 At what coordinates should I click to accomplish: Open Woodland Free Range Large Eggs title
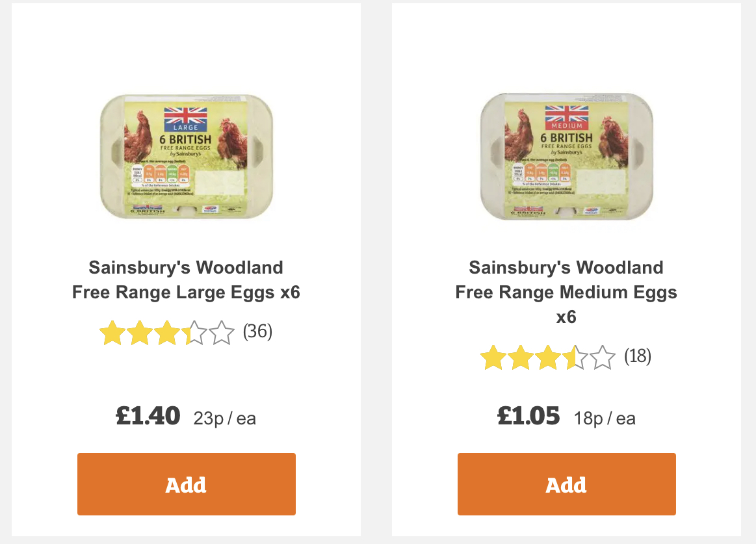click(x=186, y=280)
